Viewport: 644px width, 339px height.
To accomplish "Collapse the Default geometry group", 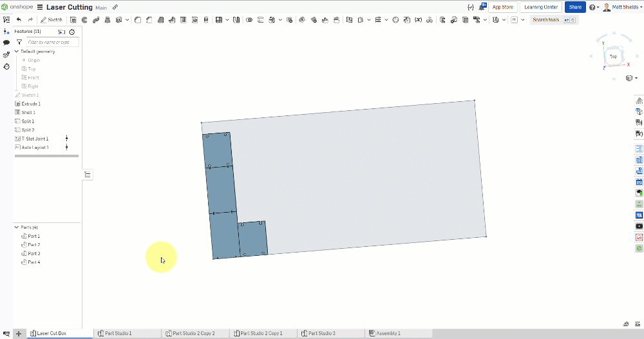I will click(x=17, y=52).
